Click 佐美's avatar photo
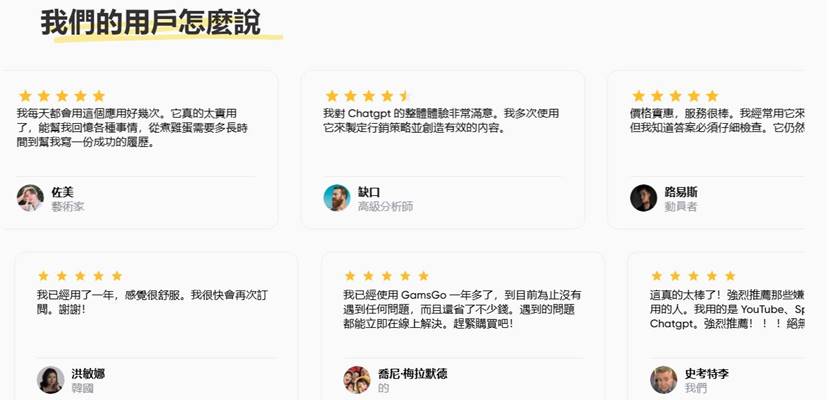Viewport: 831px width, 400px height. [x=30, y=198]
